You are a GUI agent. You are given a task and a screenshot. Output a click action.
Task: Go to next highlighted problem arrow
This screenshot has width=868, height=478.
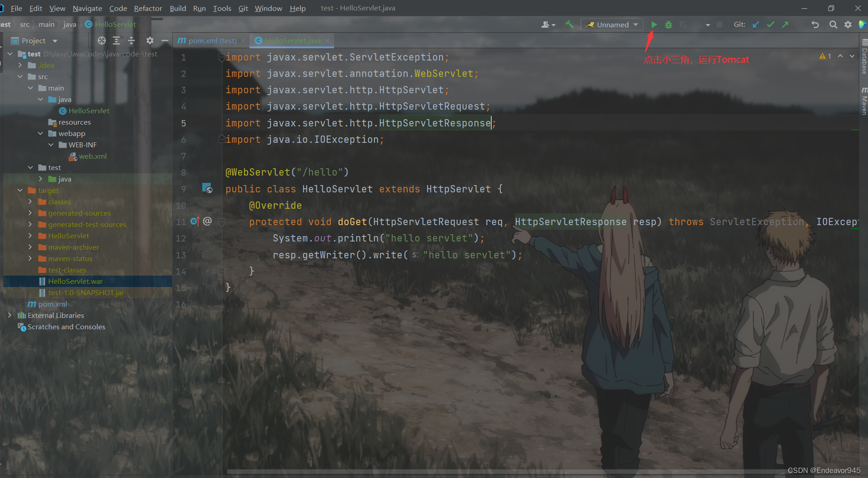852,56
